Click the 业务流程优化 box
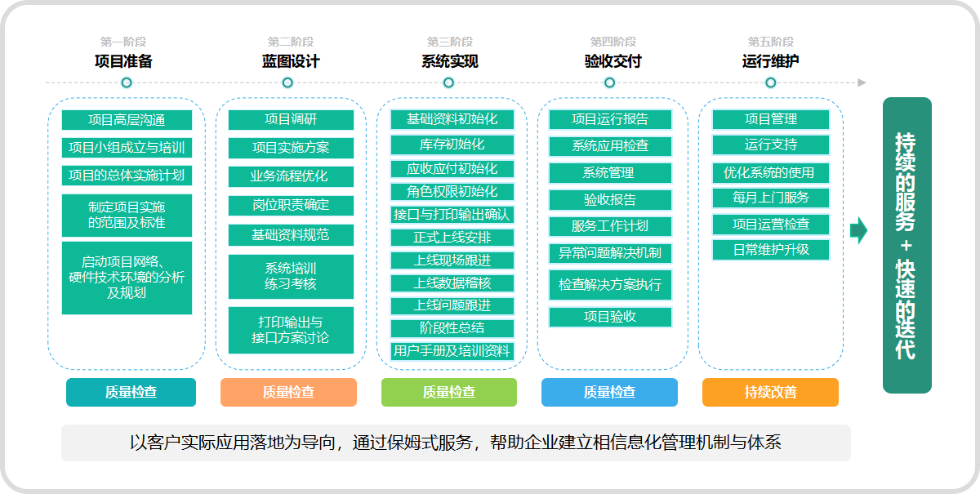The height and width of the screenshot is (494, 980). 291,176
